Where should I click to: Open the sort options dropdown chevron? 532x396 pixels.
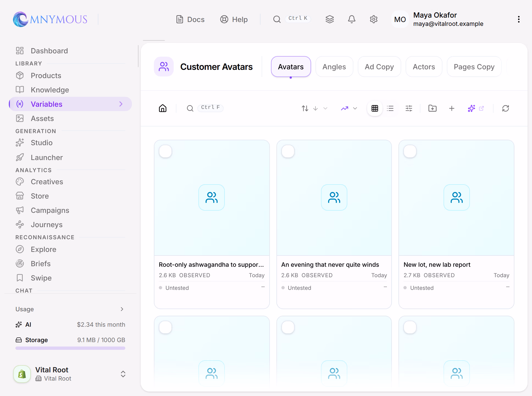pyautogui.click(x=325, y=108)
